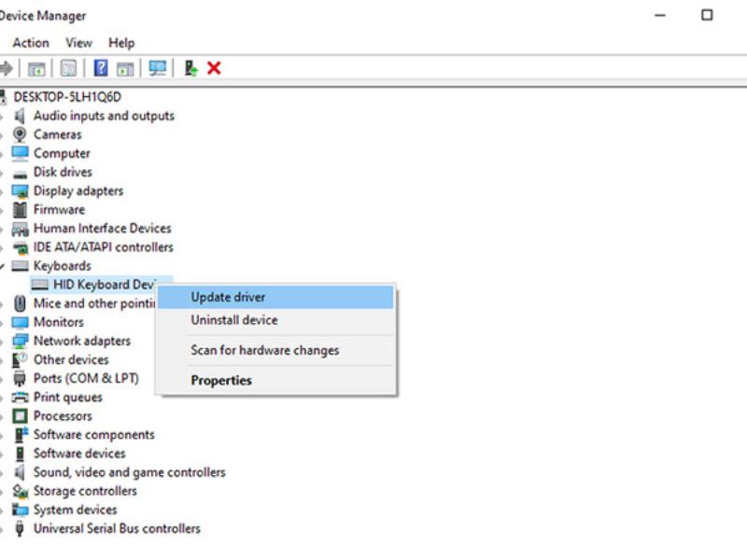Select the Monitors category

tap(59, 322)
